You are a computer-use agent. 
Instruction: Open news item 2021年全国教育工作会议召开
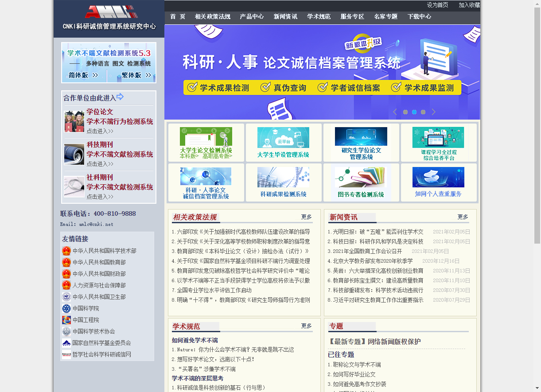tap(368, 251)
